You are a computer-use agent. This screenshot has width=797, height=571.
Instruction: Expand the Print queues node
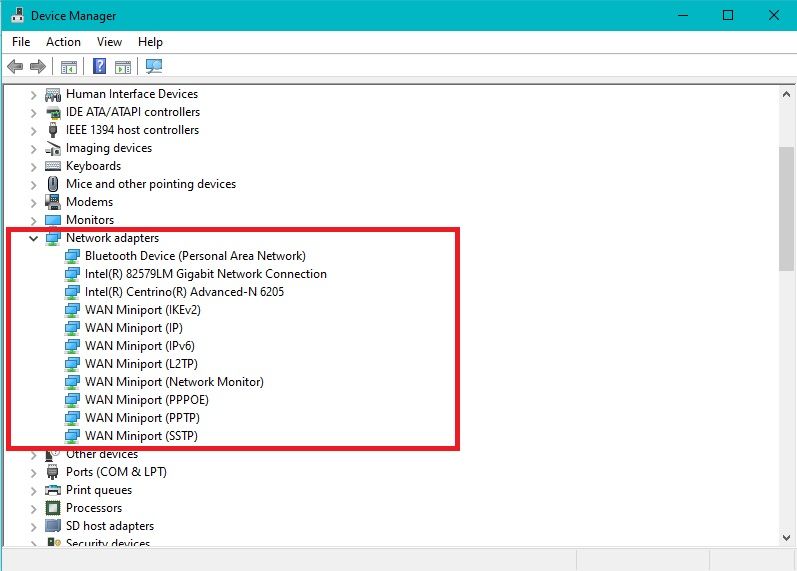(x=34, y=491)
